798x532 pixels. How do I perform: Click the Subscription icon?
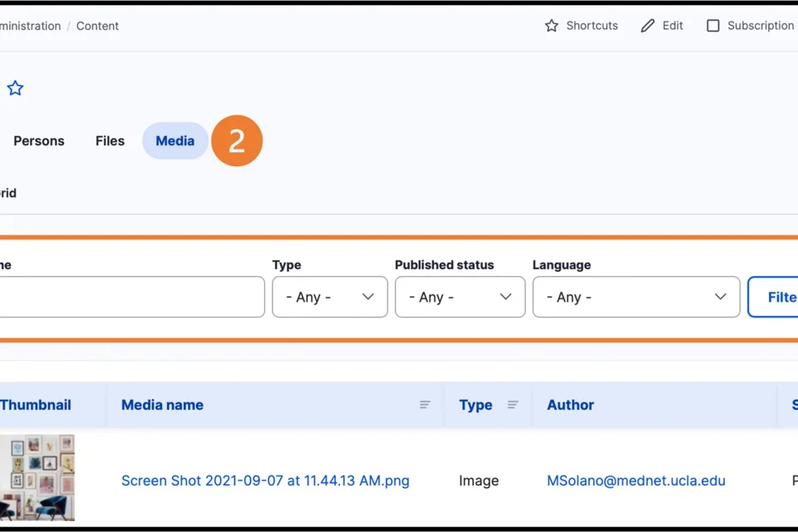[x=713, y=26]
